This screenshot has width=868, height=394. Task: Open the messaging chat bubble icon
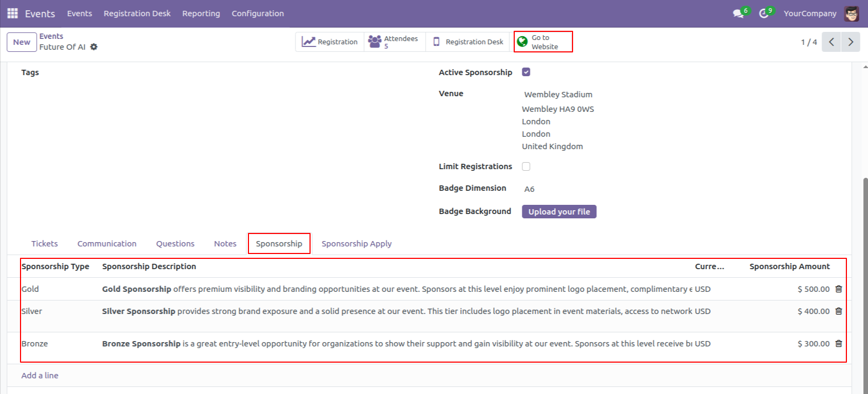coord(738,13)
